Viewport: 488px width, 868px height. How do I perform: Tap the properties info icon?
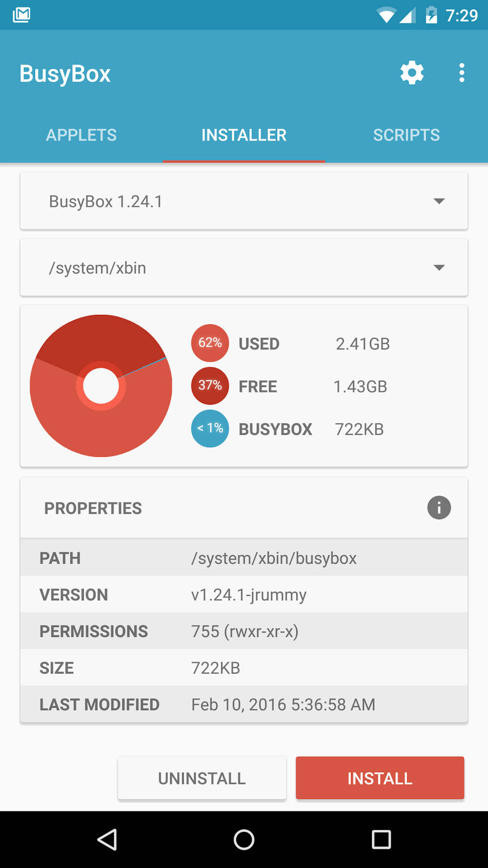coord(439,508)
